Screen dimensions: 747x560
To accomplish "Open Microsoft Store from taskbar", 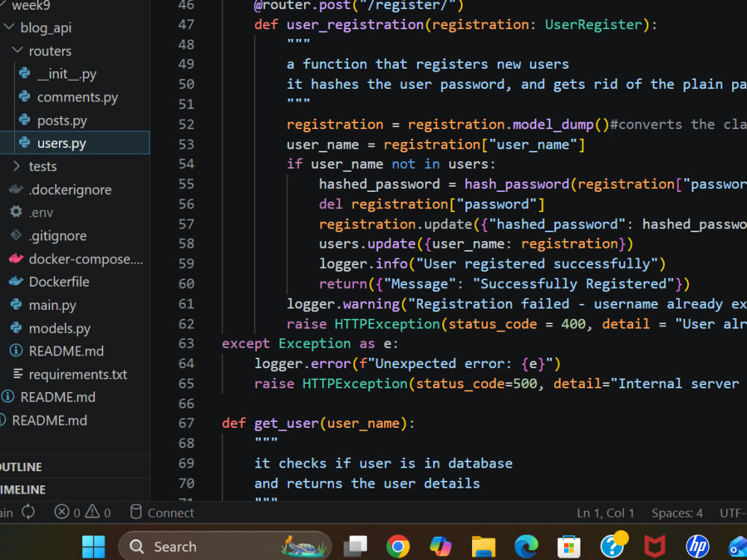I will coord(568,547).
